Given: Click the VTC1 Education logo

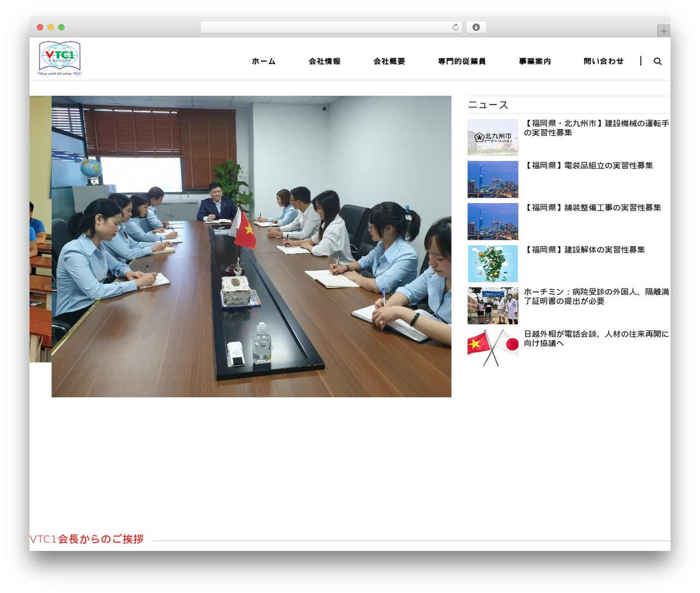Looking at the screenshot, I should pos(60,58).
